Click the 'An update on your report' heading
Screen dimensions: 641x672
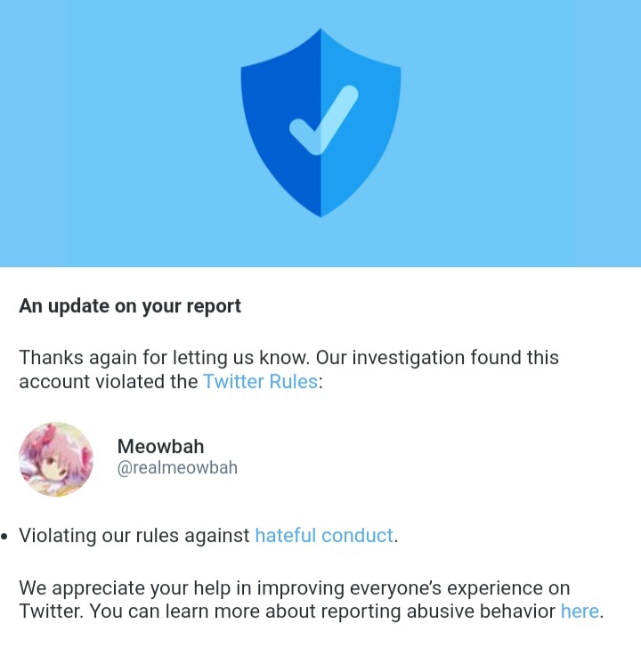click(x=130, y=306)
